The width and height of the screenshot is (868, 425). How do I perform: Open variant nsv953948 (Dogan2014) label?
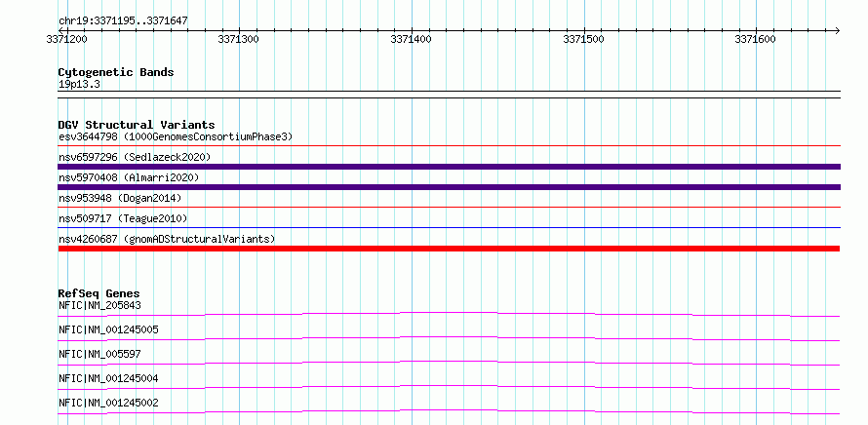point(120,198)
